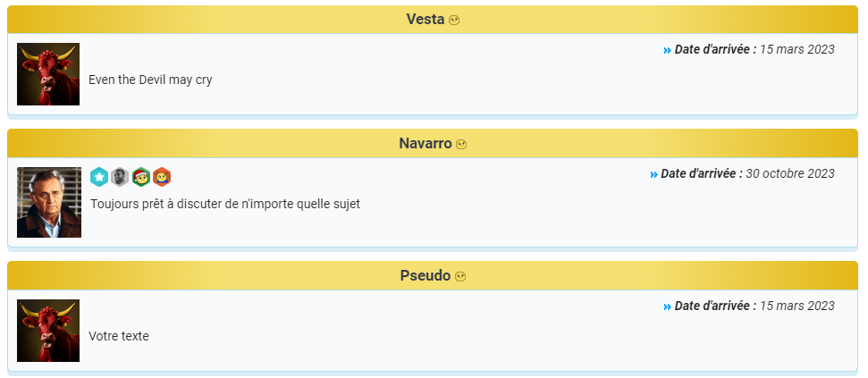
Task: Click Navarro's date '30 octobre 2023'
Action: 790,173
